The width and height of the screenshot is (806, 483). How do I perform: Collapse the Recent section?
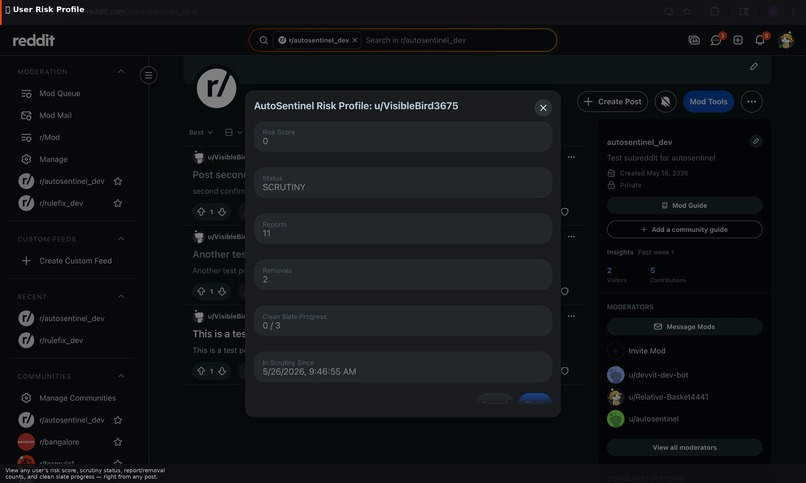121,296
